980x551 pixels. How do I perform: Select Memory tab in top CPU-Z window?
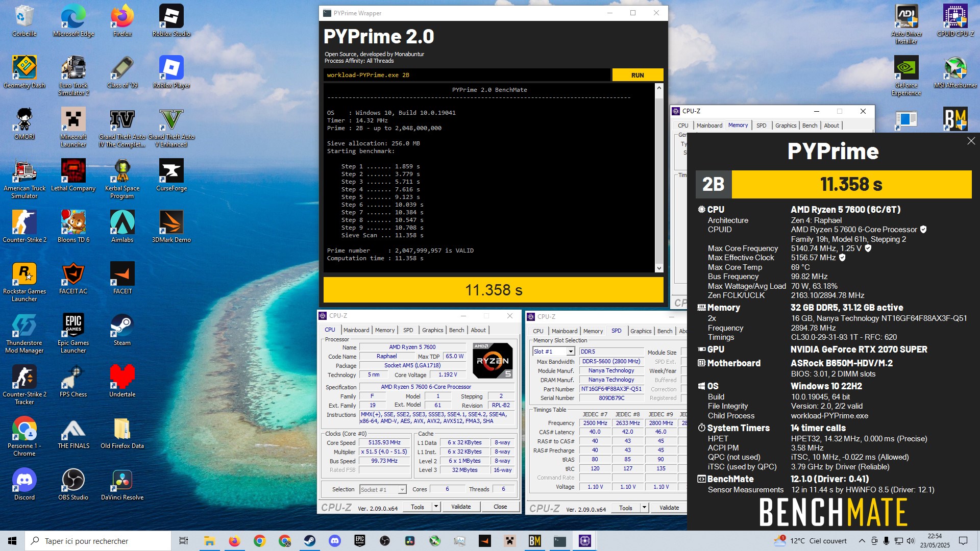[x=738, y=125]
